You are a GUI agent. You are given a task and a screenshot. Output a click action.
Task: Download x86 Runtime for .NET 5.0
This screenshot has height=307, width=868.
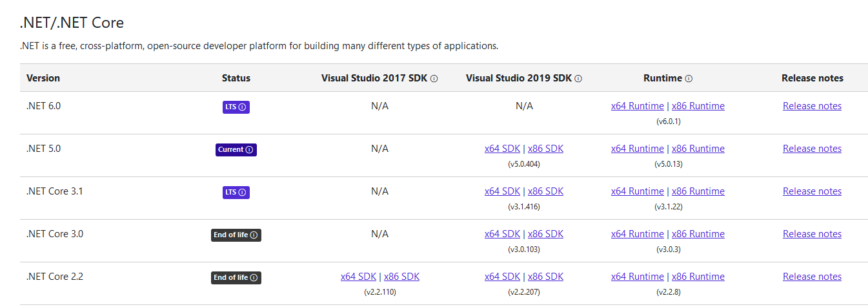(x=698, y=149)
